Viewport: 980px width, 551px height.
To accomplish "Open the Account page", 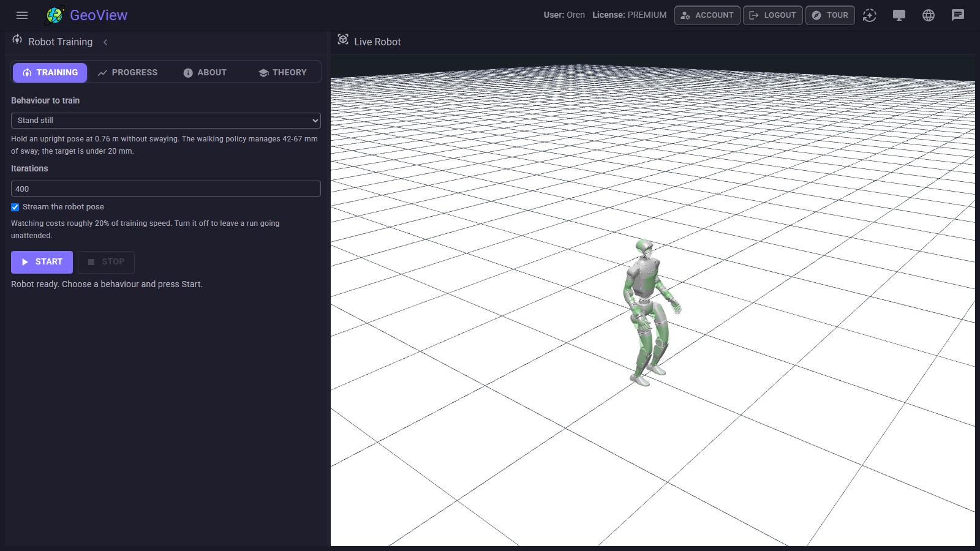I will [x=707, y=15].
